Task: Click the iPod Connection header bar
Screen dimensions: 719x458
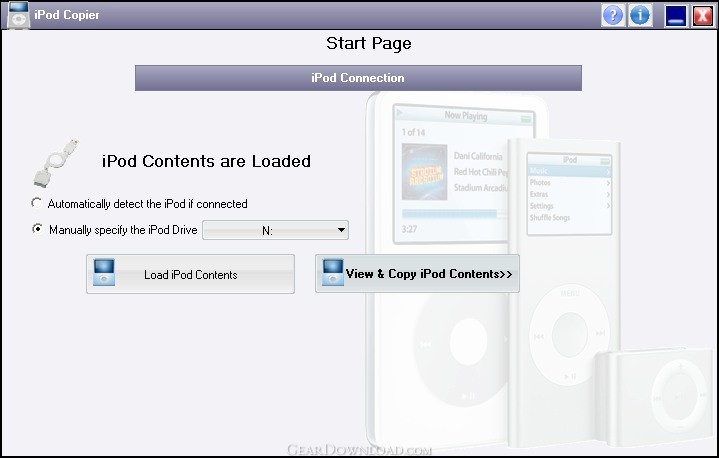Action: click(358, 78)
